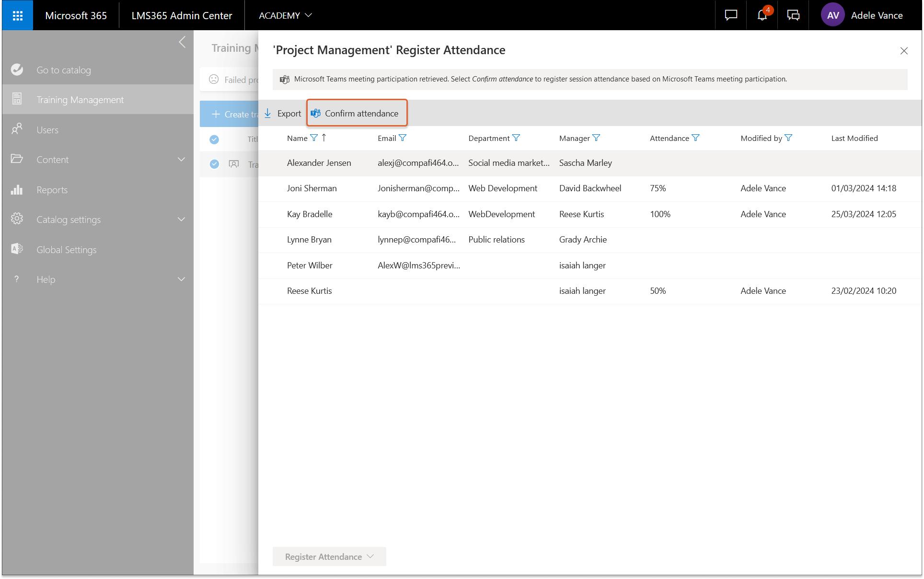Image resolution: width=924 pixels, height=579 pixels.
Task: Uncheck the selected training row checkmark
Action: [214, 164]
